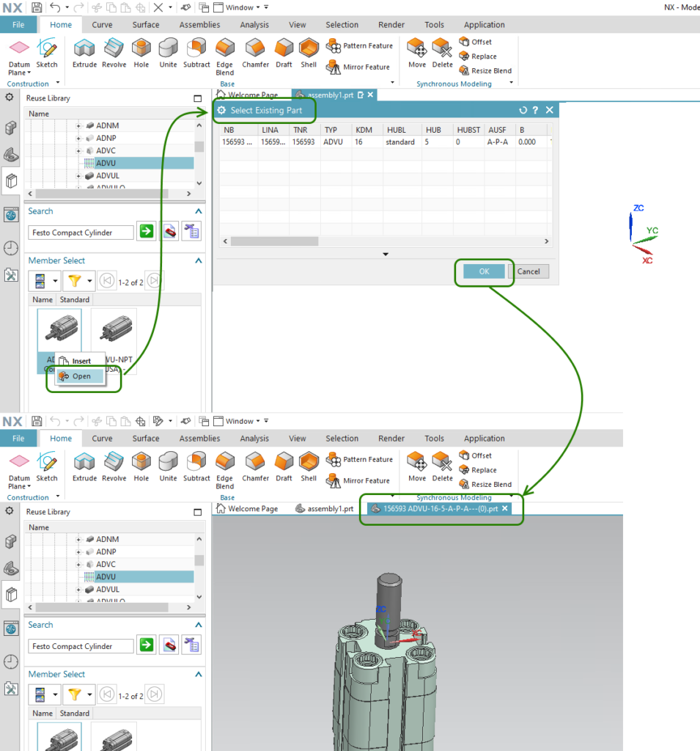Screen dimensions: 700x751
Task: Click the Save icon in bottom window toolbar
Action: pyautogui.click(x=37, y=421)
